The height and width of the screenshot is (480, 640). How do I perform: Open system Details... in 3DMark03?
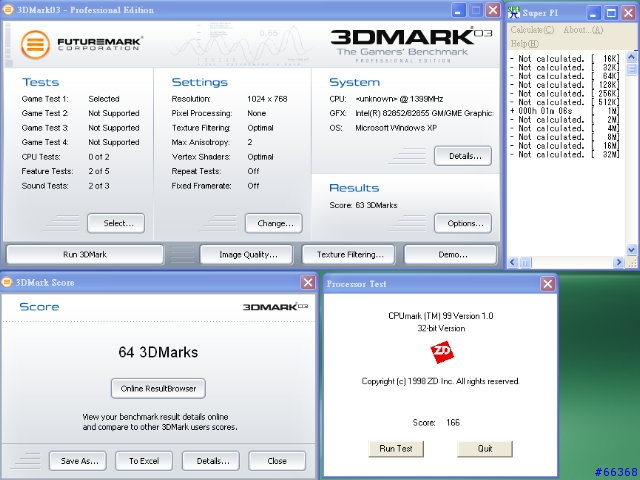tap(463, 156)
